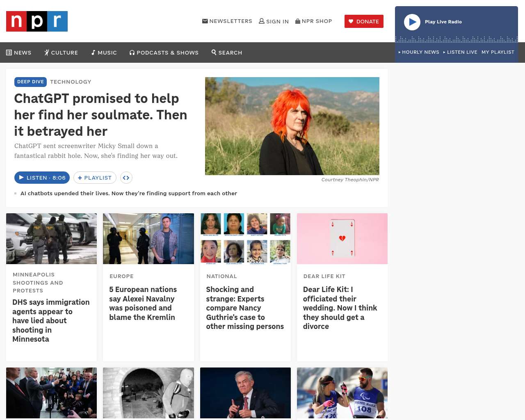
Task: Click the Podcasts headphones icon
Action: point(132,52)
